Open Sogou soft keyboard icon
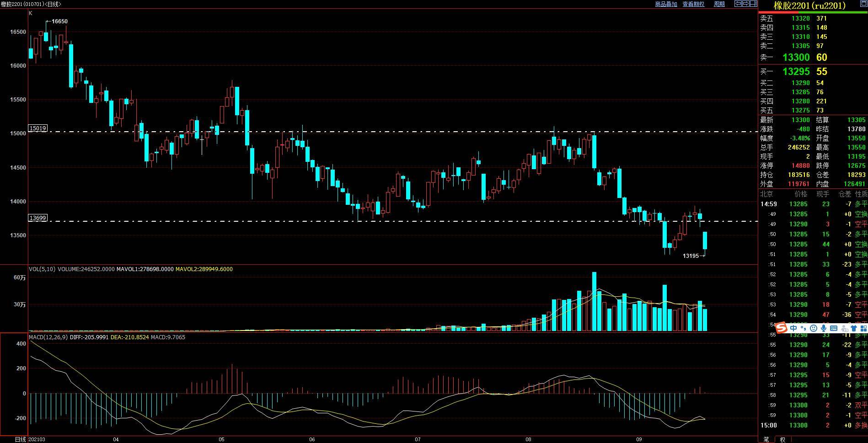Image resolution: width=868 pixels, height=443 pixels. (x=834, y=328)
